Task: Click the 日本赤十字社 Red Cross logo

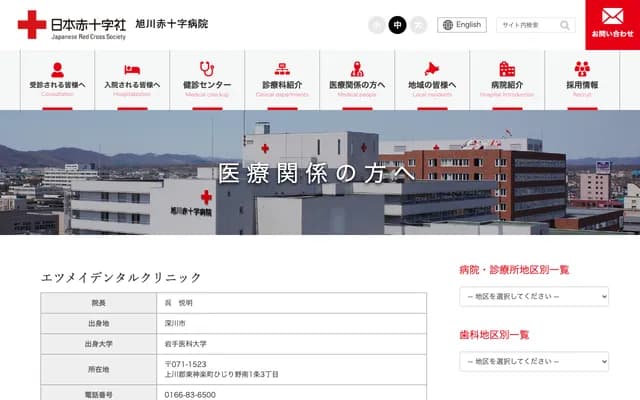Action: (72, 25)
